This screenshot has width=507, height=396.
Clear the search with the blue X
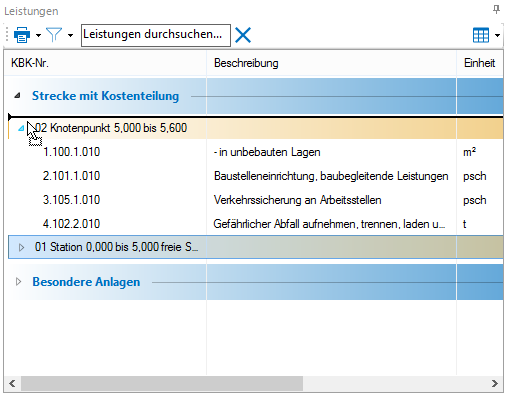243,35
